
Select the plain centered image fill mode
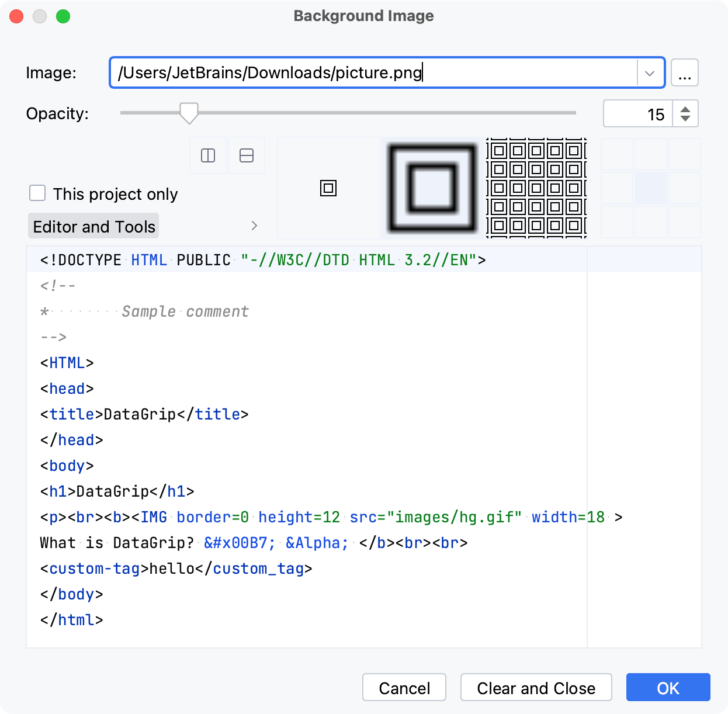[x=328, y=188]
